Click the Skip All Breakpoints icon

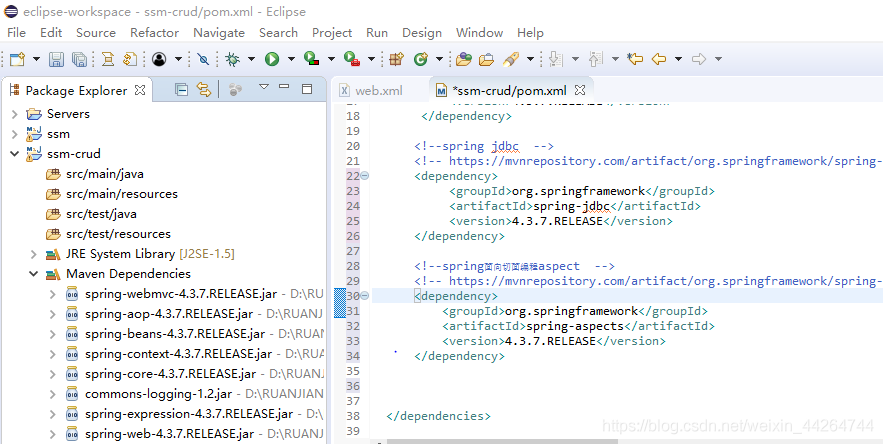pos(204,59)
